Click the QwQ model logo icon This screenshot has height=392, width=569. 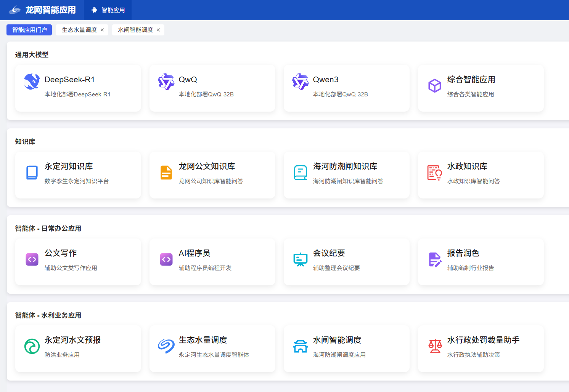[166, 82]
